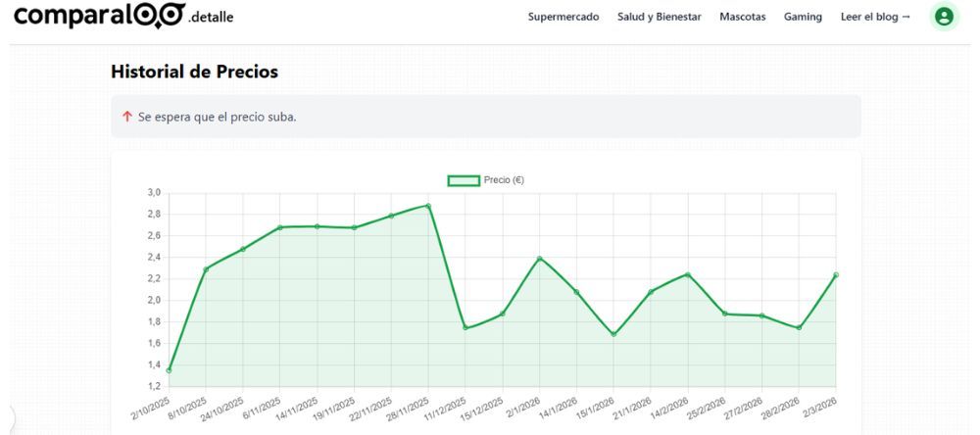Viewport: 980px width, 435px height.
Task: Click the green legend color box
Action: 464,180
